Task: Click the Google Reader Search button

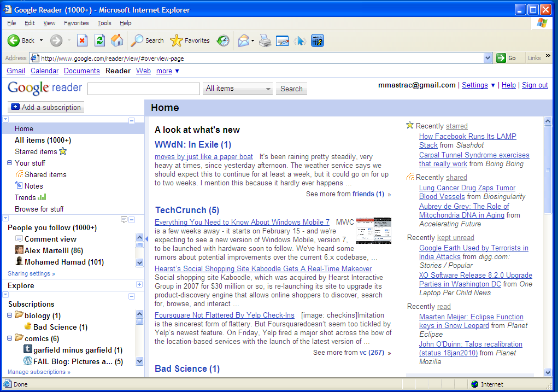Action: point(291,89)
